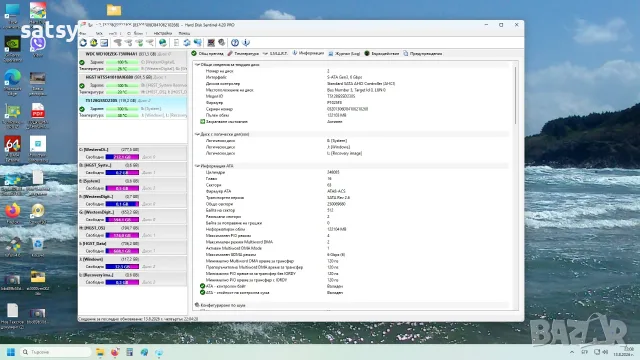Click the blue circular arrows update toolbar icon
The height and width of the screenshot is (360, 640).
[187, 42]
